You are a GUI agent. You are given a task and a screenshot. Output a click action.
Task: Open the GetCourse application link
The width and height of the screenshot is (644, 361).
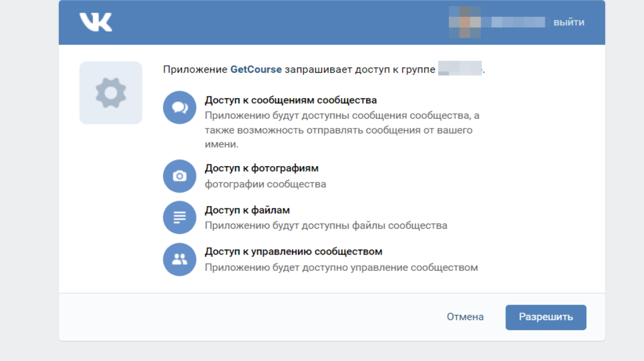[256, 69]
